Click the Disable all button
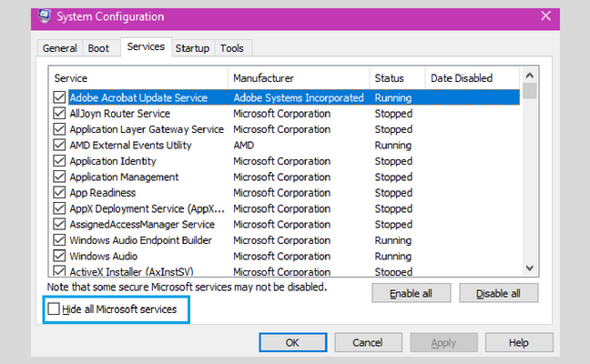 [x=499, y=293]
